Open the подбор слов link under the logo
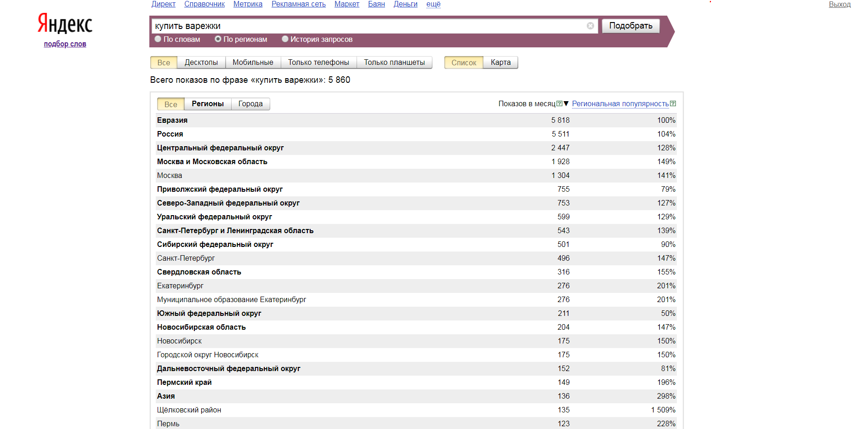The height and width of the screenshot is (429, 868). pyautogui.click(x=65, y=44)
